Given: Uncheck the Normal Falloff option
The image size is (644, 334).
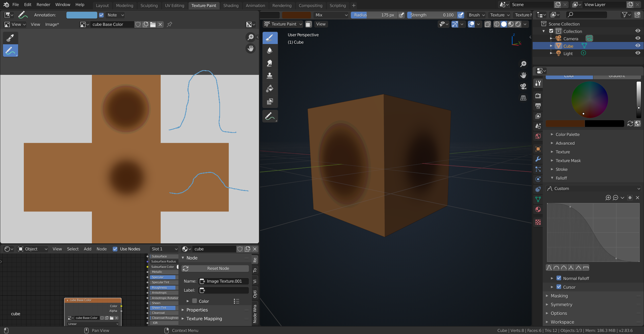Looking at the screenshot, I should 559,278.
